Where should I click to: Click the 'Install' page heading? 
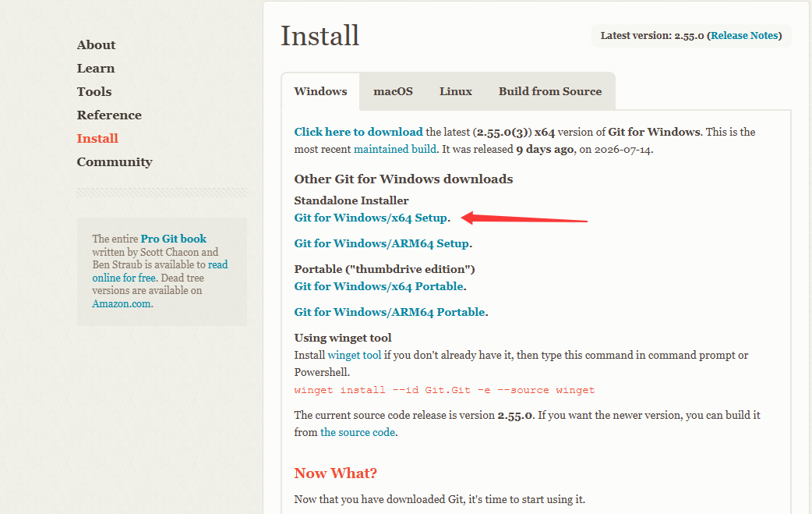point(320,37)
